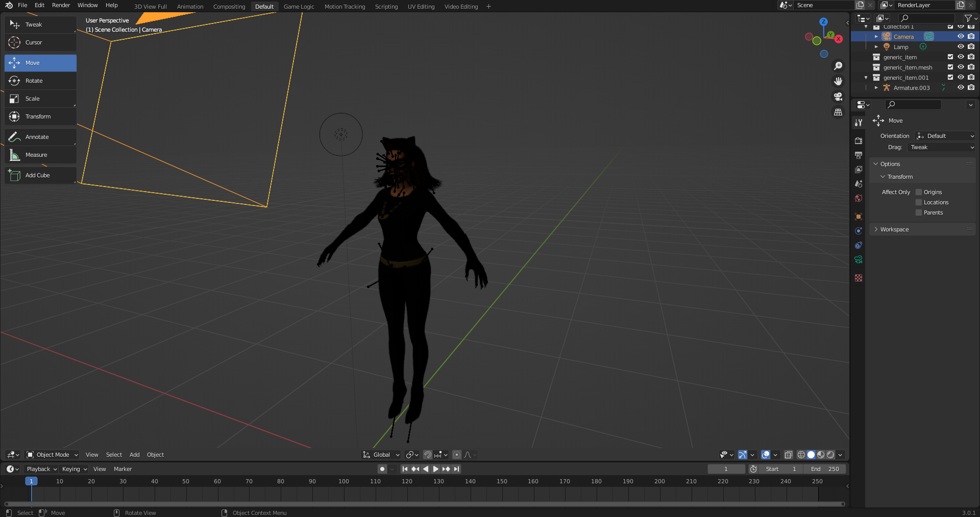Open the Object properties tab

(859, 217)
